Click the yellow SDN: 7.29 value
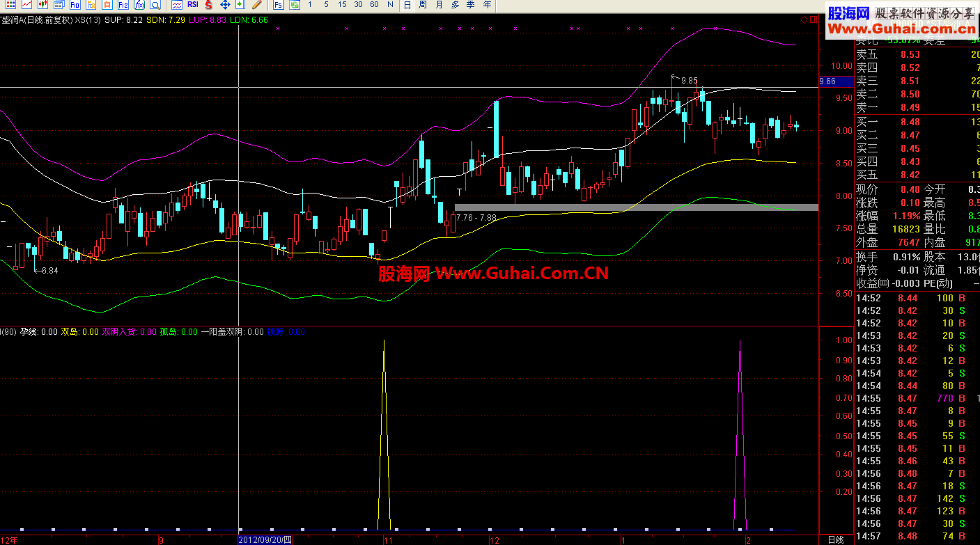This screenshot has height=545, width=980. pyautogui.click(x=166, y=20)
